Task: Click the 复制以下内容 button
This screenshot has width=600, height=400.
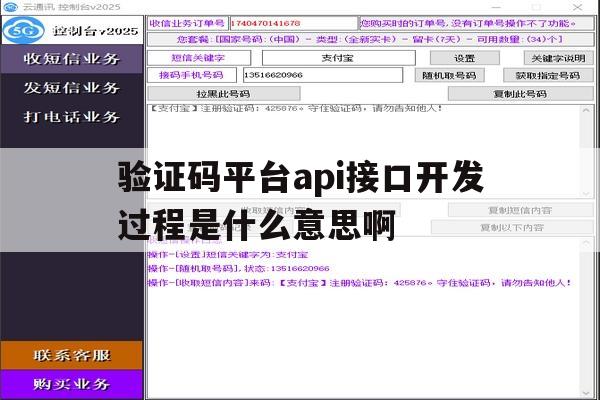Action: point(512,228)
